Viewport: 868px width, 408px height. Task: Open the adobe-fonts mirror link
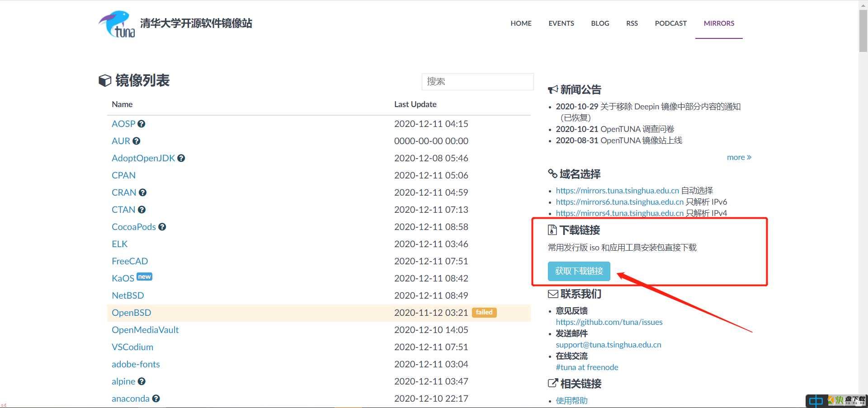136,364
